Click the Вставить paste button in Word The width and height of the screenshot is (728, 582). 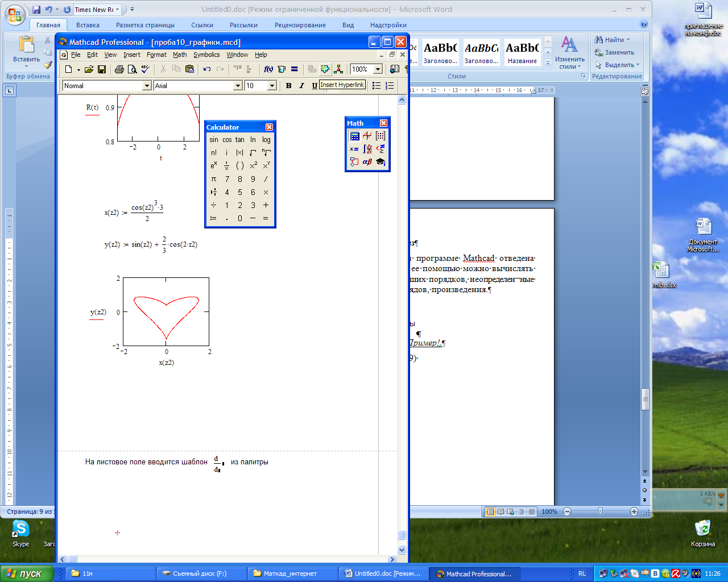[x=26, y=51]
